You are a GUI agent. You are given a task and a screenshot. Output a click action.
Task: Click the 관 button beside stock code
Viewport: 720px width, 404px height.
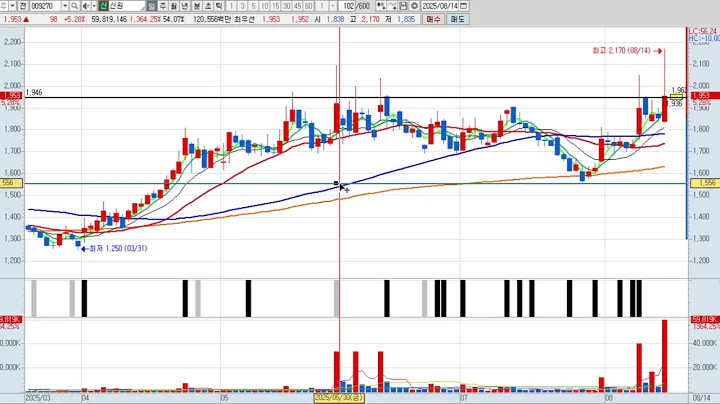(x=23, y=6)
